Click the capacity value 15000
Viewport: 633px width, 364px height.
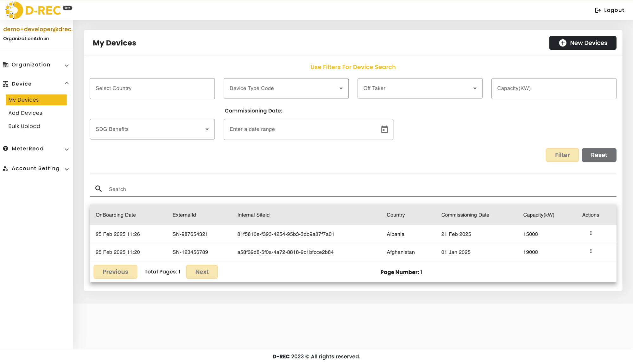tap(530, 234)
